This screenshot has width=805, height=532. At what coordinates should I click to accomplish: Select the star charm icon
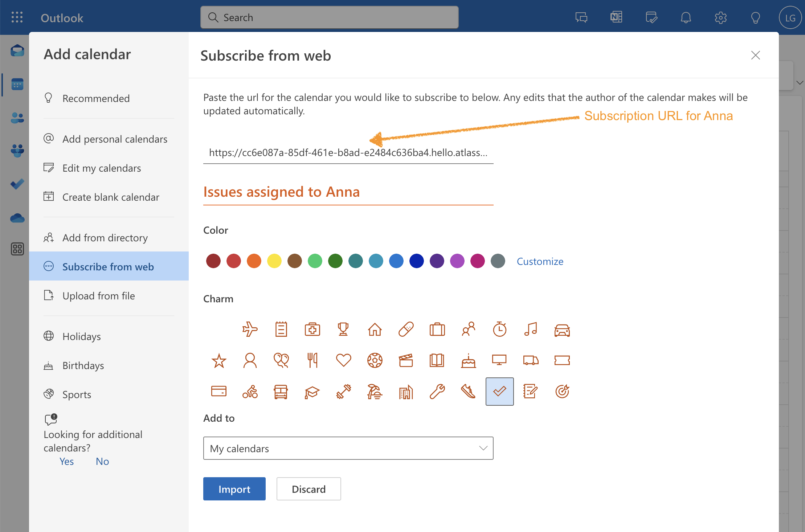tap(219, 361)
